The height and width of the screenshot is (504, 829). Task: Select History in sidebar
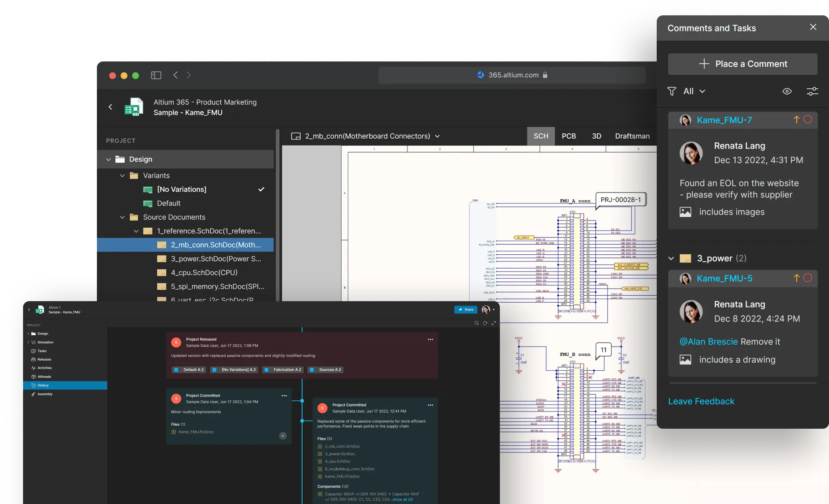click(x=65, y=385)
